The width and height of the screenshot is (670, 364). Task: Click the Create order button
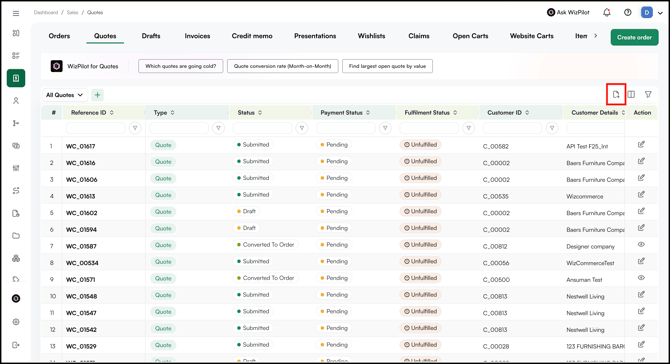point(635,37)
